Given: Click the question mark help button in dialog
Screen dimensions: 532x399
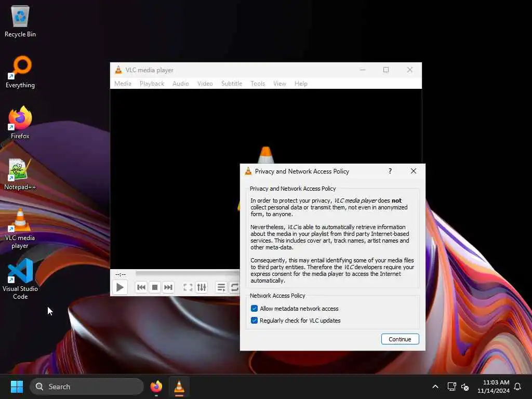Looking at the screenshot, I should pos(390,171).
